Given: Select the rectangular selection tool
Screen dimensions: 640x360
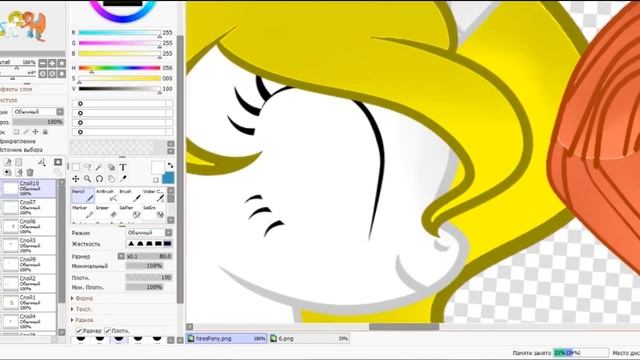Looking at the screenshot, I should click(76, 167).
